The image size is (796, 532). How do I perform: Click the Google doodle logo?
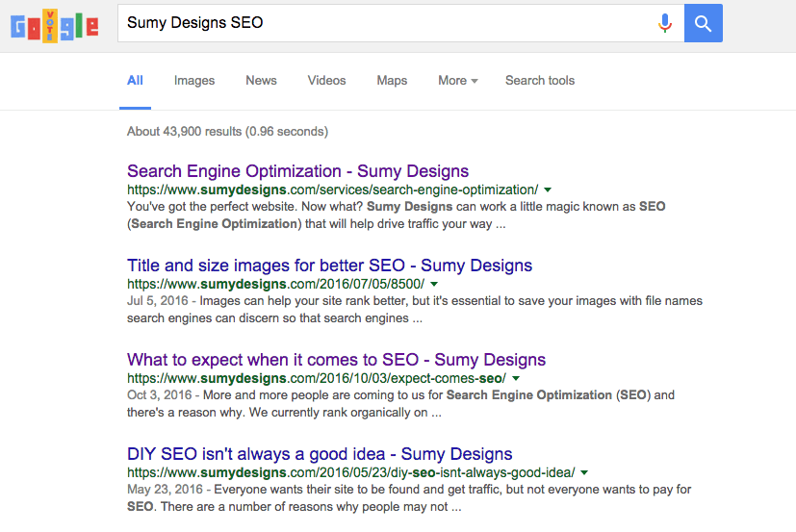pos(54,26)
